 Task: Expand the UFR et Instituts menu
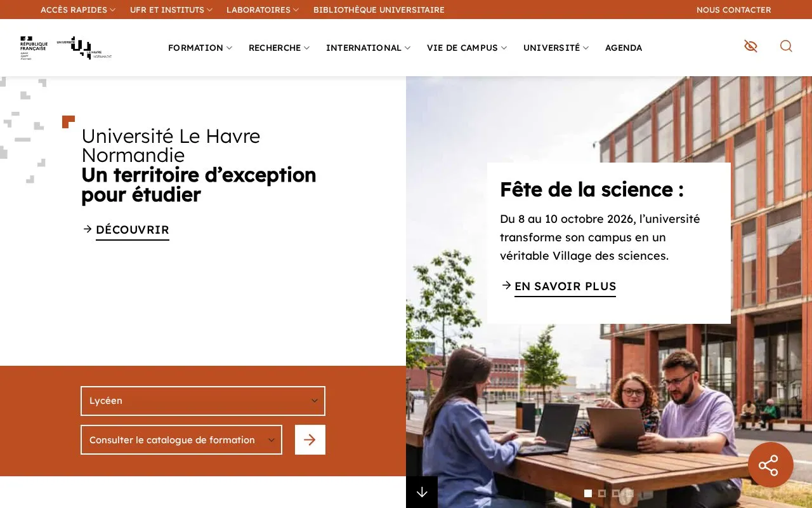pos(171,10)
